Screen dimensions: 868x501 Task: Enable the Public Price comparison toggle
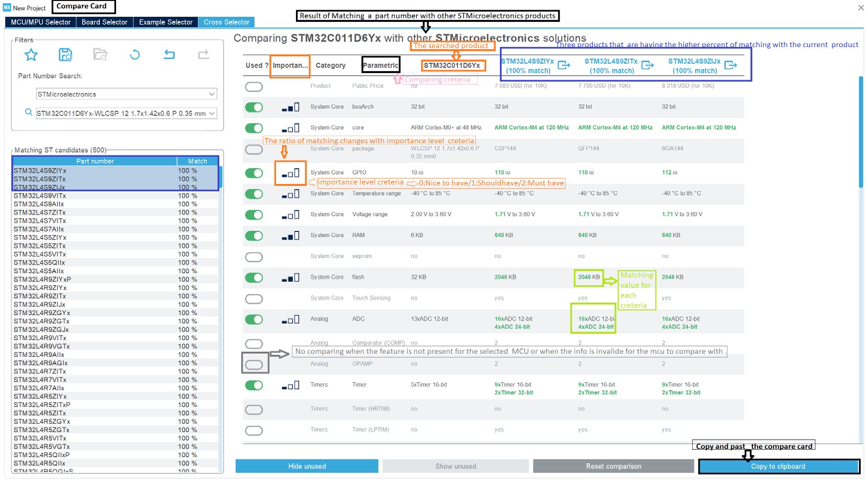[254, 87]
